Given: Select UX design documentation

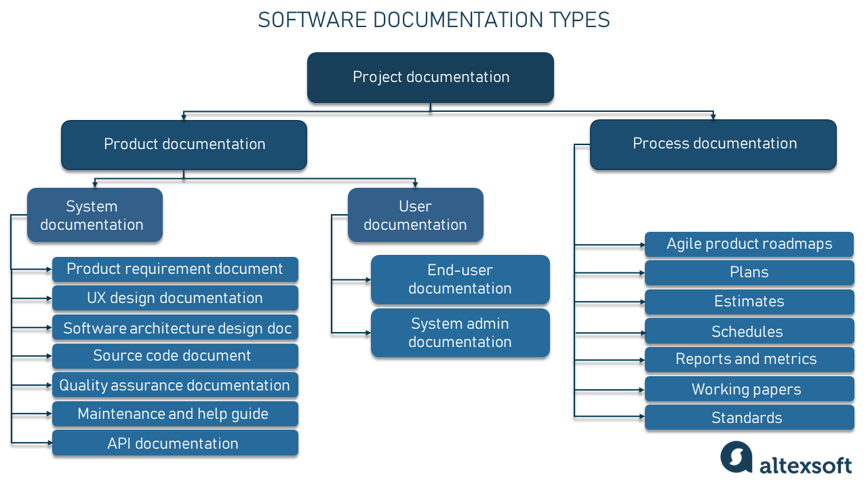Looking at the screenshot, I should click(174, 298).
